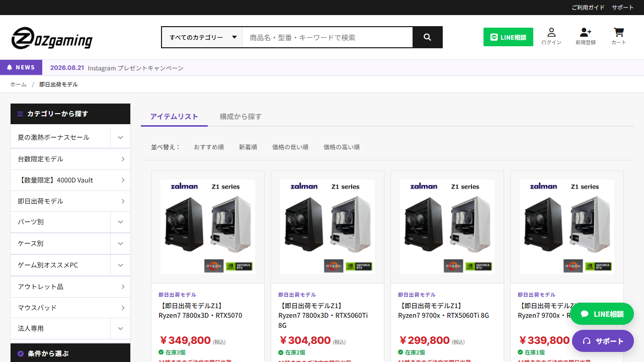Sort by 新着順
The image size is (644, 362).
point(248,147)
